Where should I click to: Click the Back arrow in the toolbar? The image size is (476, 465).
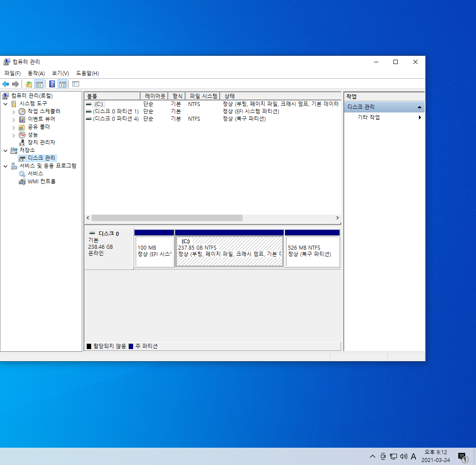[6, 84]
